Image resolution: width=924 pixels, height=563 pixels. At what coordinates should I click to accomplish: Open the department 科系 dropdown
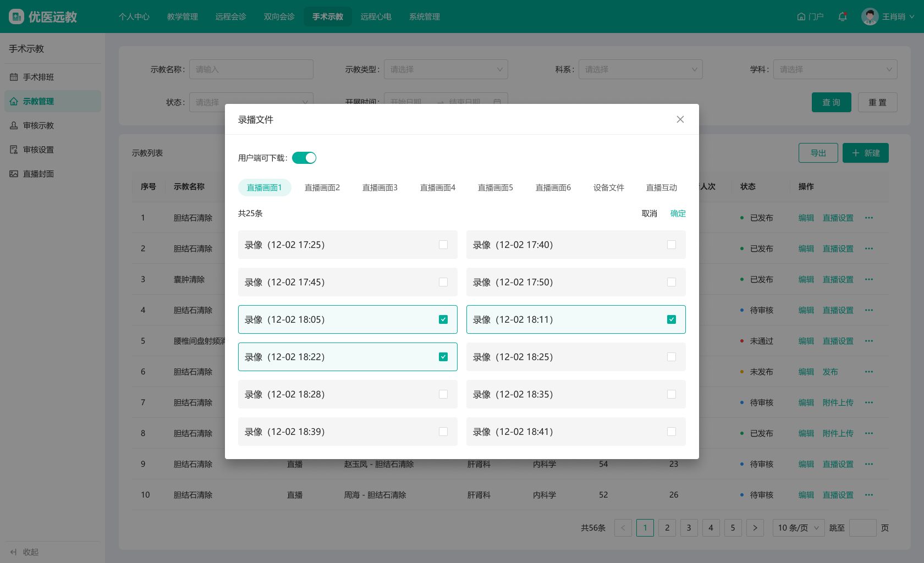[640, 69]
